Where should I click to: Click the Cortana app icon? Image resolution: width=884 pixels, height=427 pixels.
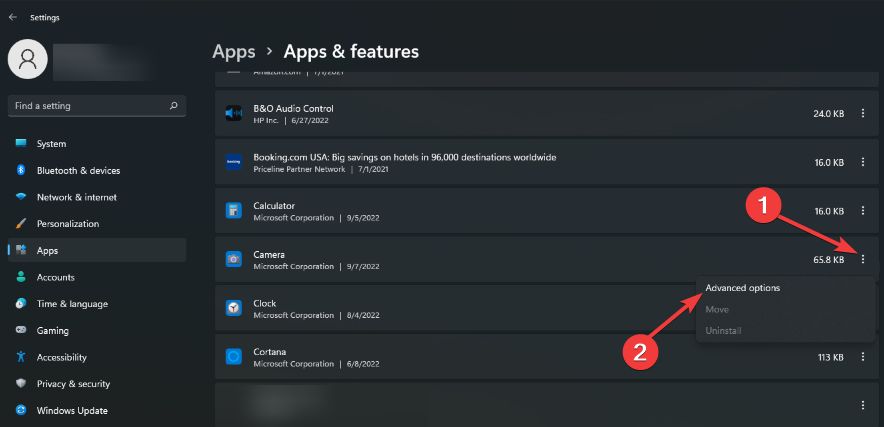click(x=233, y=357)
